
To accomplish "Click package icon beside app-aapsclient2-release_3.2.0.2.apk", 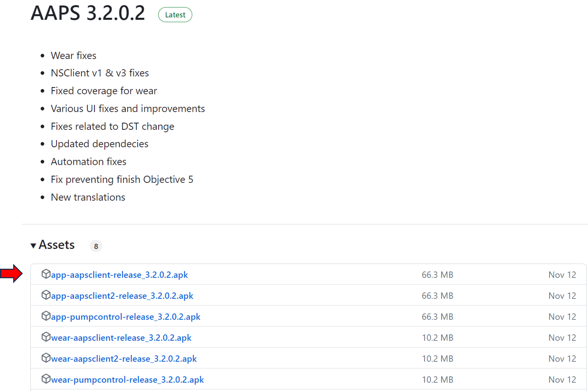I will tap(46, 295).
